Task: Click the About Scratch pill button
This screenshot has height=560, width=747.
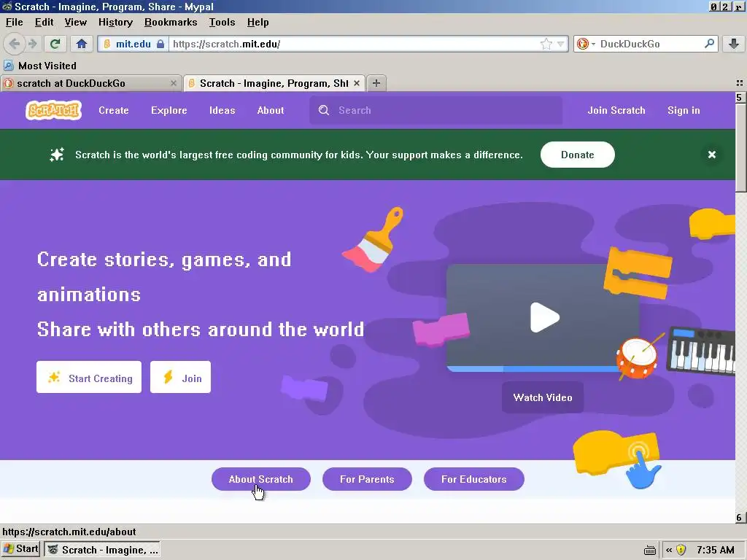Action: pyautogui.click(x=261, y=479)
